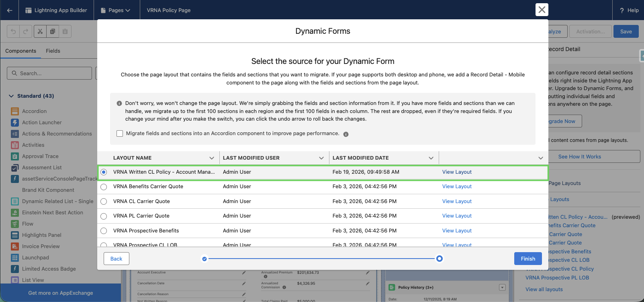Select the Assessment List component icon
The width and height of the screenshot is (644, 302).
point(15,168)
